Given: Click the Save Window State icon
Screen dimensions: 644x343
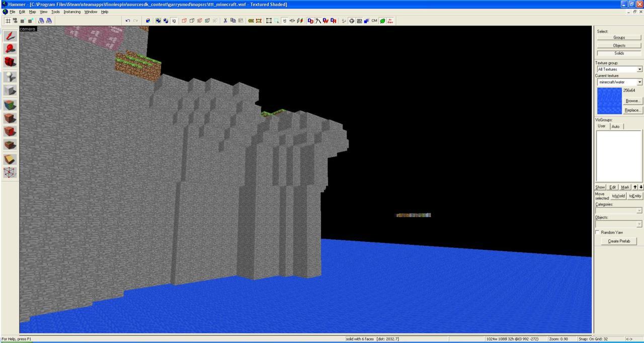Looking at the screenshot, I should (49, 21).
